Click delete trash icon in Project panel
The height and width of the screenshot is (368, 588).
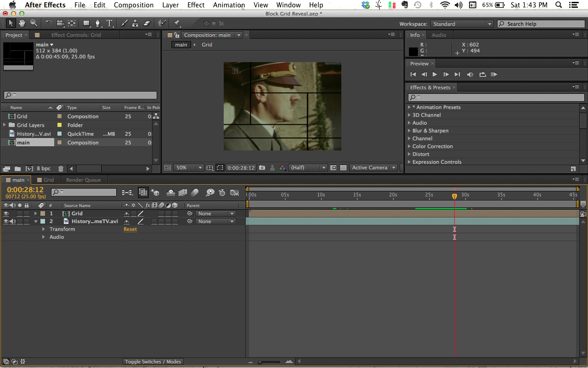click(x=61, y=169)
